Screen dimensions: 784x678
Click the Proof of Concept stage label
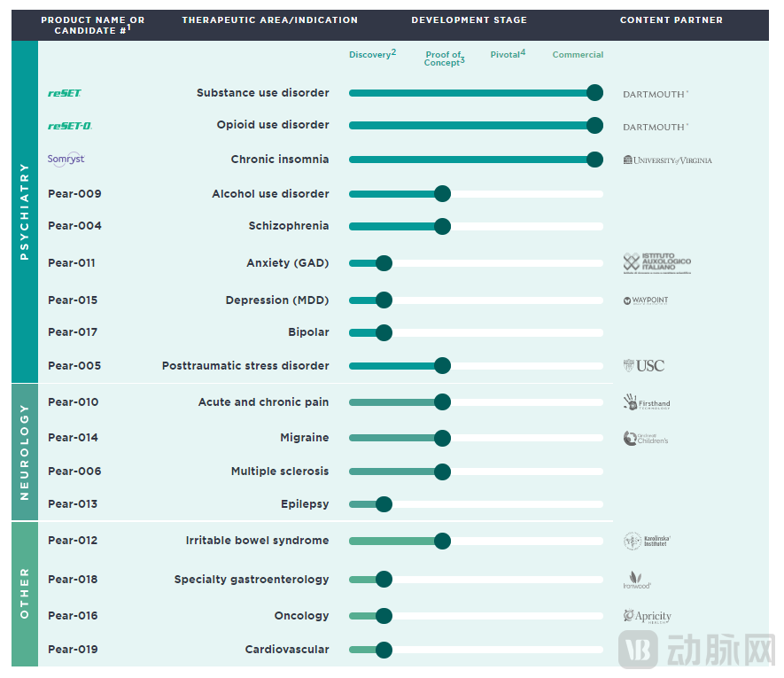444,58
